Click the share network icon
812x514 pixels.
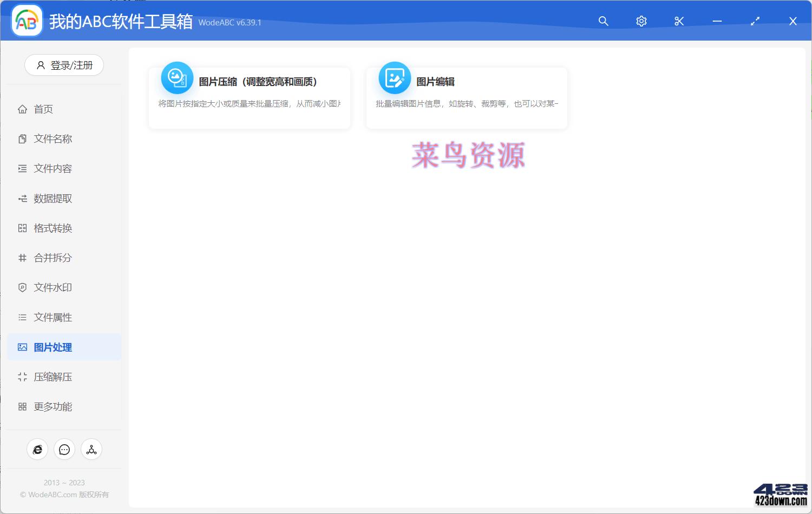[91, 449]
